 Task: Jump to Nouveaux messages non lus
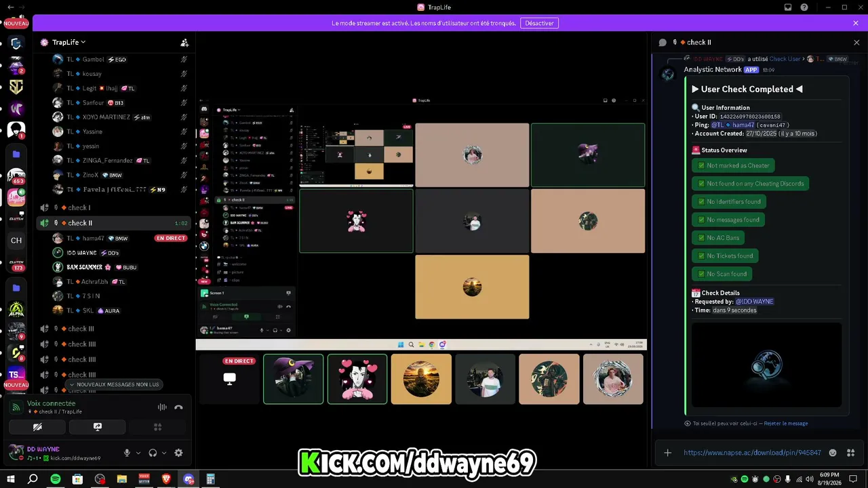pyautogui.click(x=114, y=384)
